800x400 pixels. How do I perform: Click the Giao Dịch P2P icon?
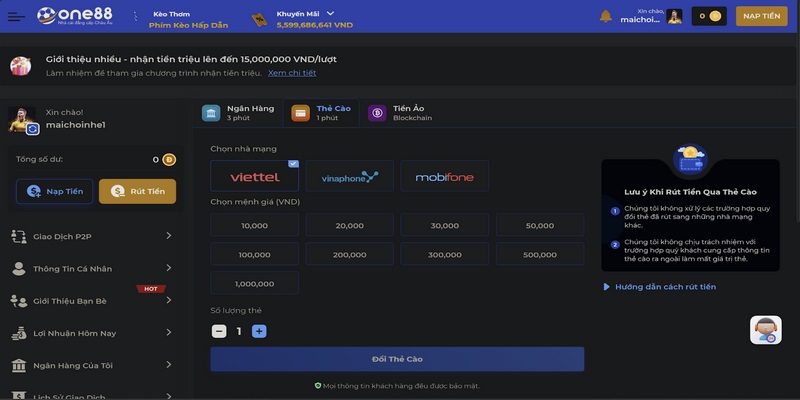(19, 236)
